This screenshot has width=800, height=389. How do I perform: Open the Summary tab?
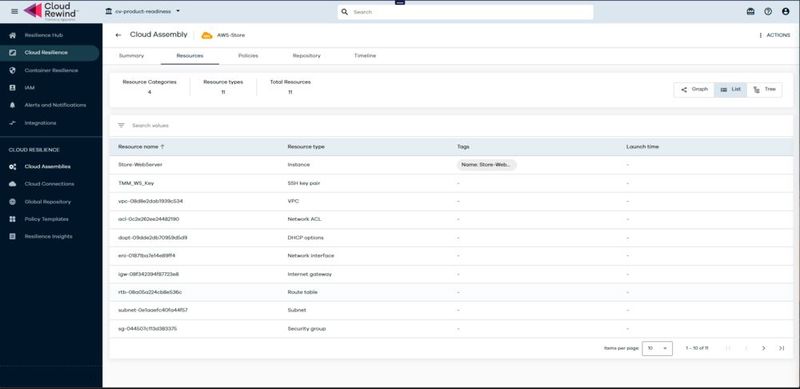131,56
